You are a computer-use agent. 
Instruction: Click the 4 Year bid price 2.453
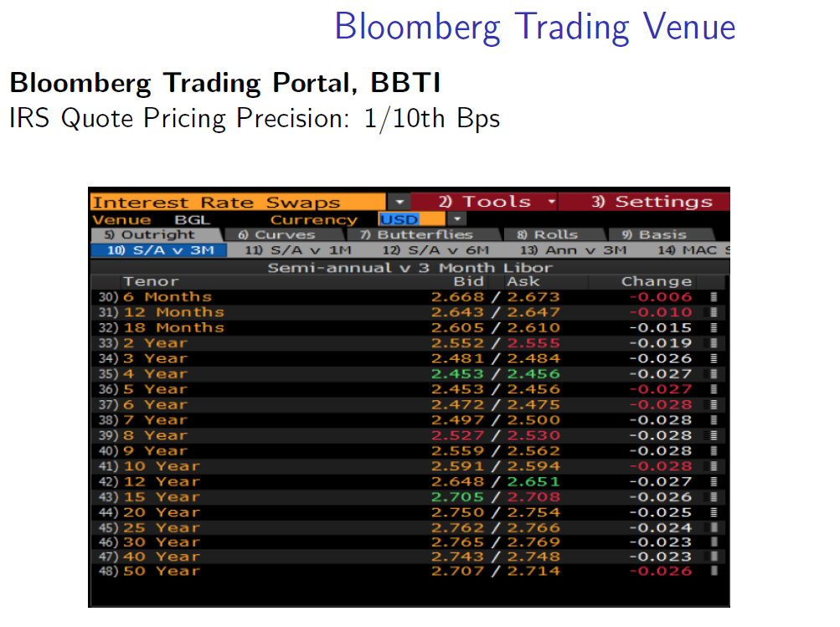(x=457, y=374)
